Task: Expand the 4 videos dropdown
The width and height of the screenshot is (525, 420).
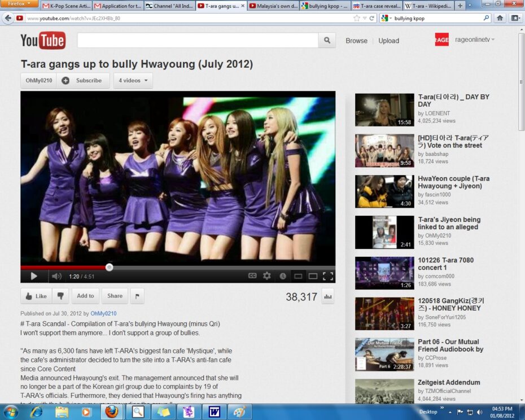Action: (x=133, y=81)
